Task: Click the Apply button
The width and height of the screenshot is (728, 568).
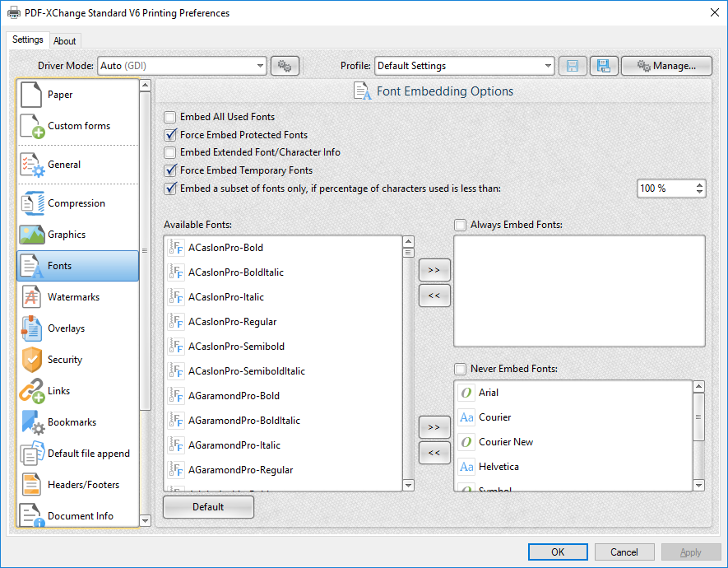Action: [691, 552]
